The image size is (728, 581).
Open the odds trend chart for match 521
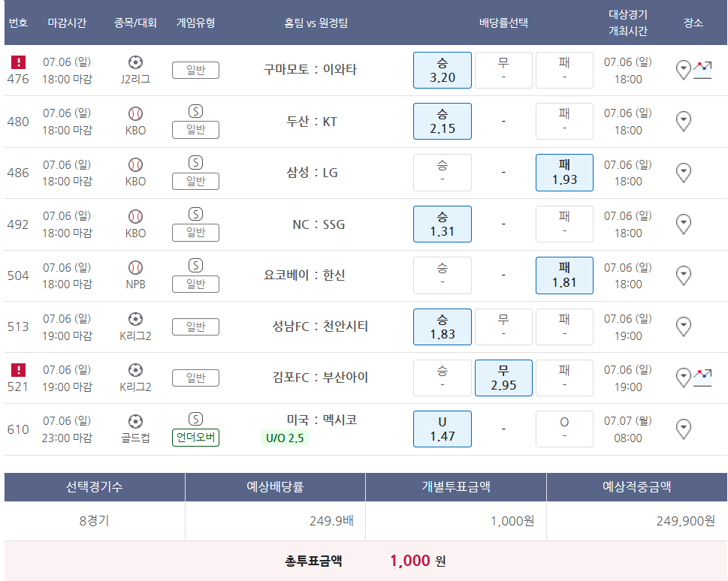tap(702, 378)
